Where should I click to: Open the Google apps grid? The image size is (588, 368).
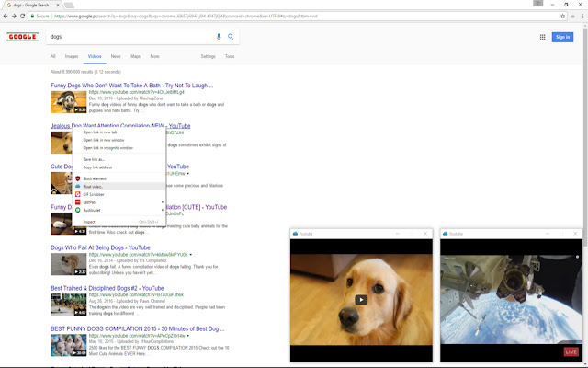click(x=542, y=37)
